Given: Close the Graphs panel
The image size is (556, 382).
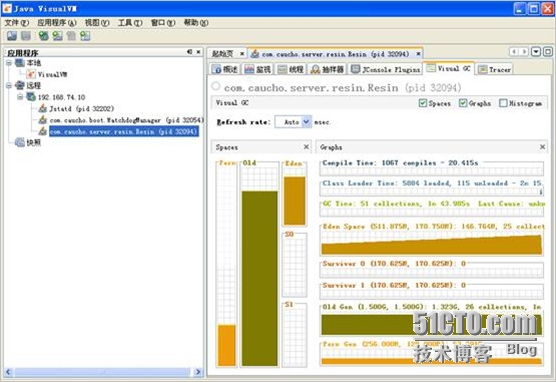Looking at the screenshot, I should (x=543, y=146).
